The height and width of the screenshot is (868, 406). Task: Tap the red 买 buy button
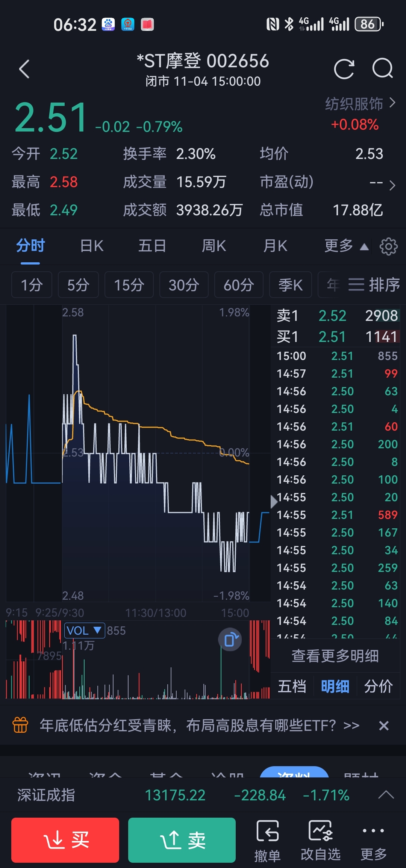point(65,840)
